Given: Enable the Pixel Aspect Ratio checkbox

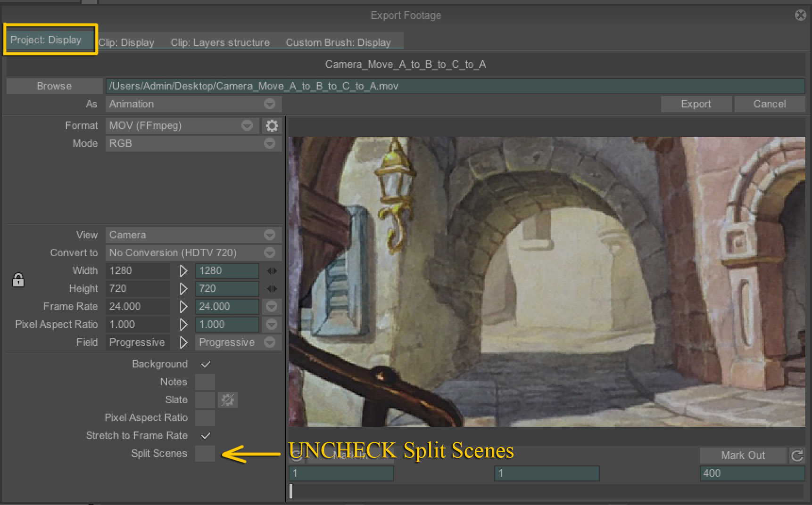Looking at the screenshot, I should 205,418.
